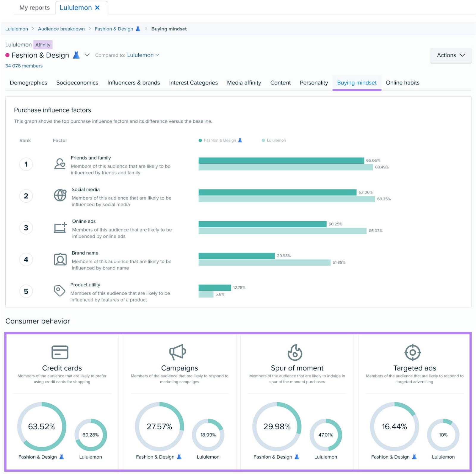The image size is (476, 474).
Task: Toggle the Fashion & Design legend entry
Action: 220,140
